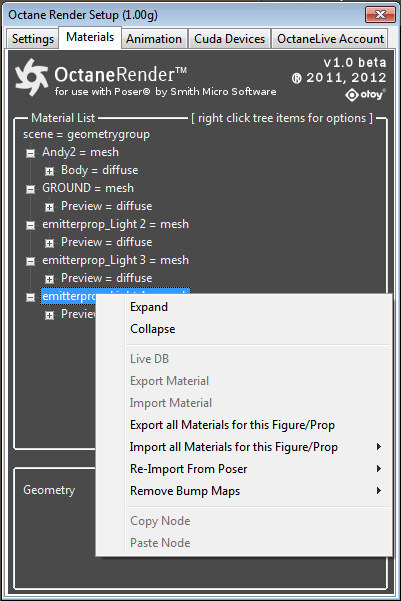This screenshot has height=601, width=401.
Task: Collapse the highlighted emitterprop mesh node
Action: pos(30,297)
